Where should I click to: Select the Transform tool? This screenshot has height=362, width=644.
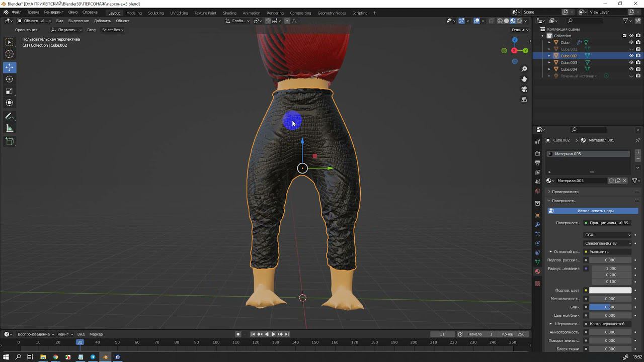coord(10,103)
